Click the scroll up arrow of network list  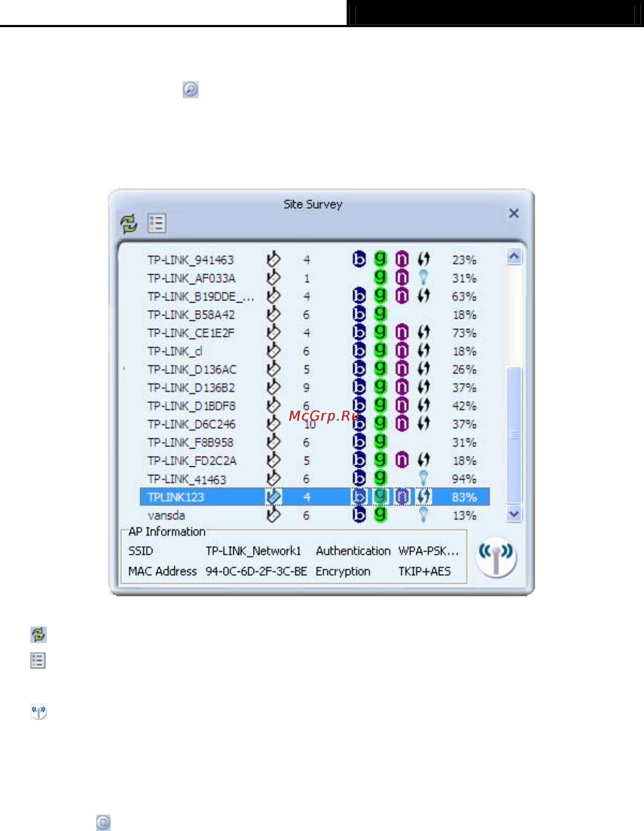click(514, 257)
